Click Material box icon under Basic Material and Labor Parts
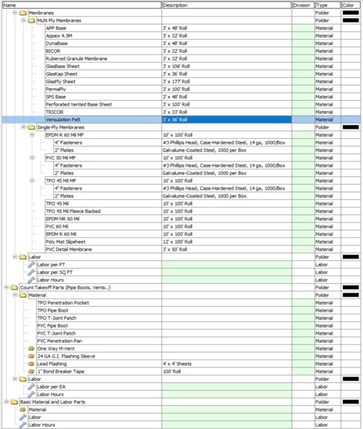Viewport: 363px width, 429px height. tap(23, 410)
